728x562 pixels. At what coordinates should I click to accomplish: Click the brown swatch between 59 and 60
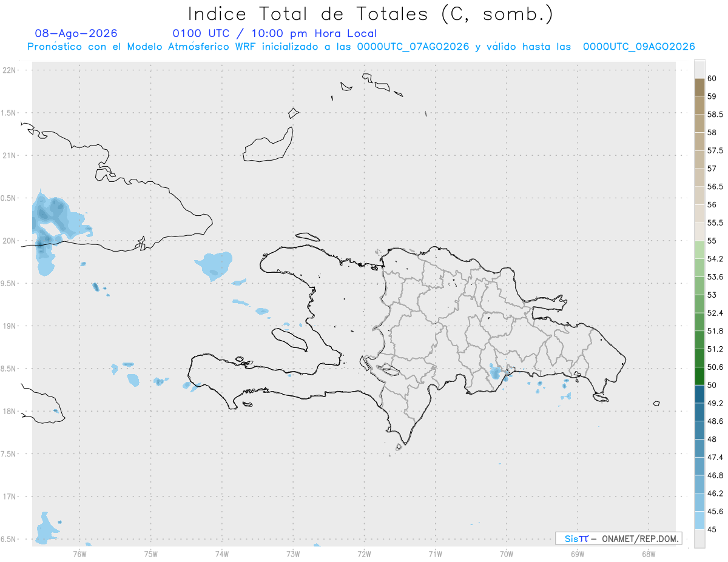[x=699, y=87]
